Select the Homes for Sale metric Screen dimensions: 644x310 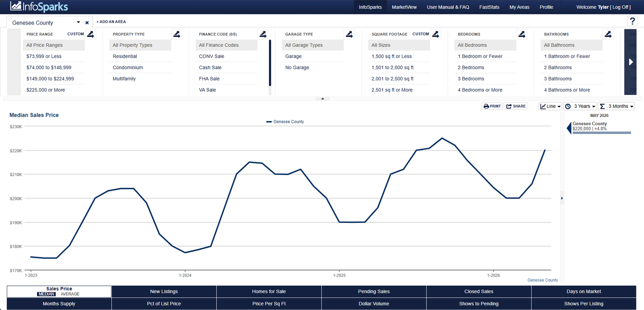pyautogui.click(x=269, y=292)
